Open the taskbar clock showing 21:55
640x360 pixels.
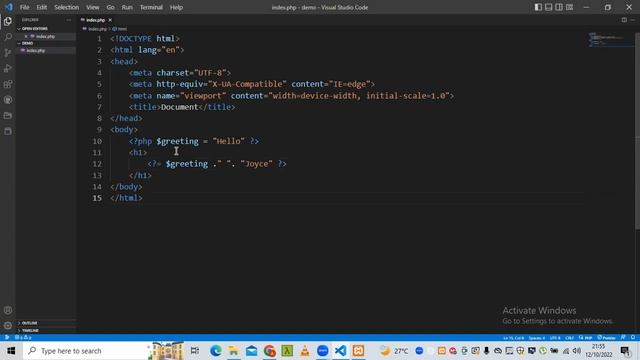click(x=599, y=351)
